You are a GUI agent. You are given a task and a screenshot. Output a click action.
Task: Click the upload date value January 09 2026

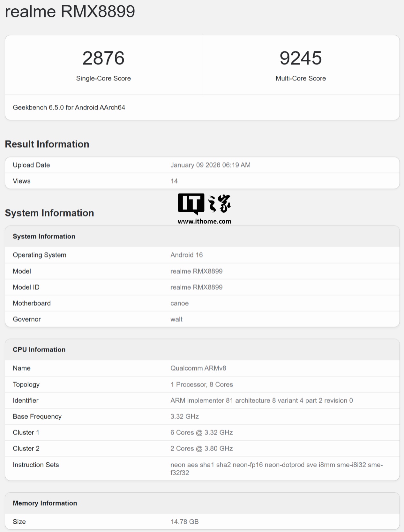210,165
